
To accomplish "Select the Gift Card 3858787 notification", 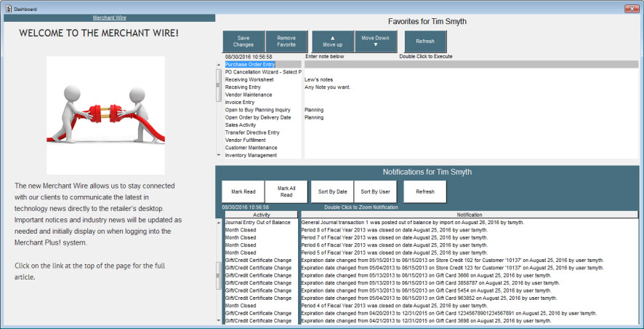I will (x=430, y=283).
